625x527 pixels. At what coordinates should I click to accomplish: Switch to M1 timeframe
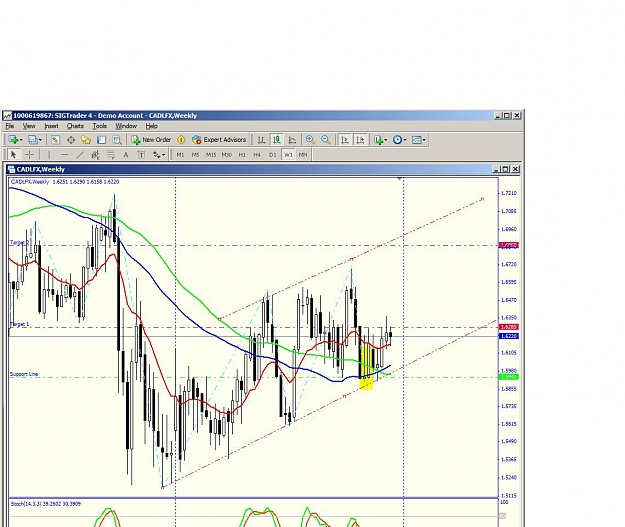coord(180,155)
